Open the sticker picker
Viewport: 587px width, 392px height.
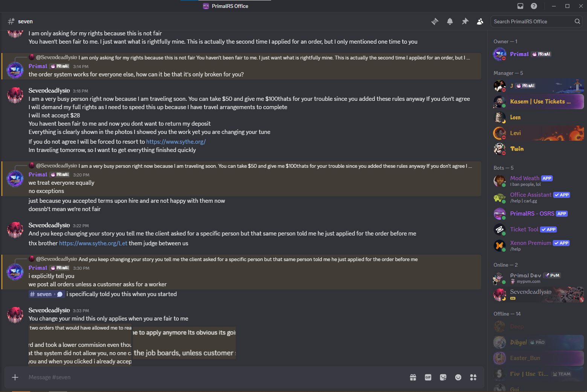click(443, 377)
